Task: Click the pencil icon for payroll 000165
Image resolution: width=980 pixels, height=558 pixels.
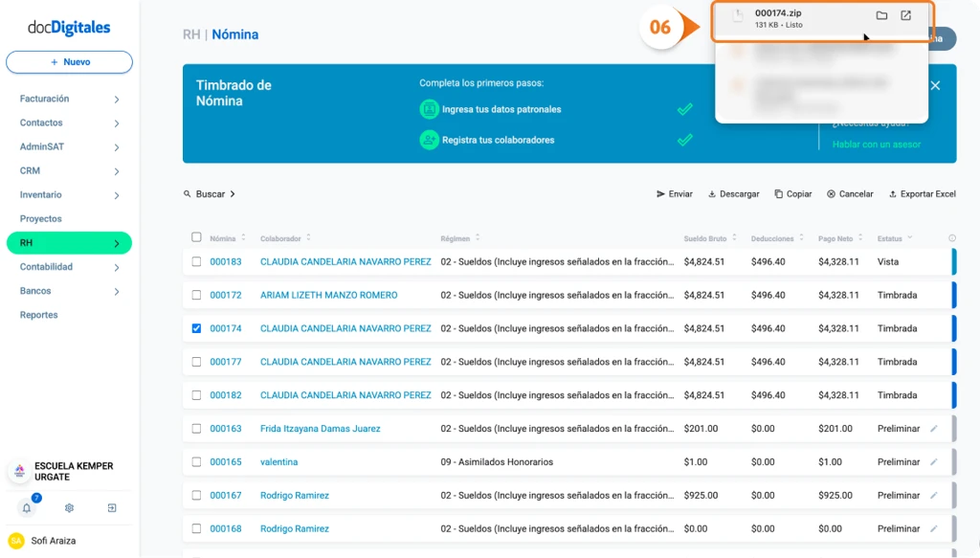Action: click(934, 461)
